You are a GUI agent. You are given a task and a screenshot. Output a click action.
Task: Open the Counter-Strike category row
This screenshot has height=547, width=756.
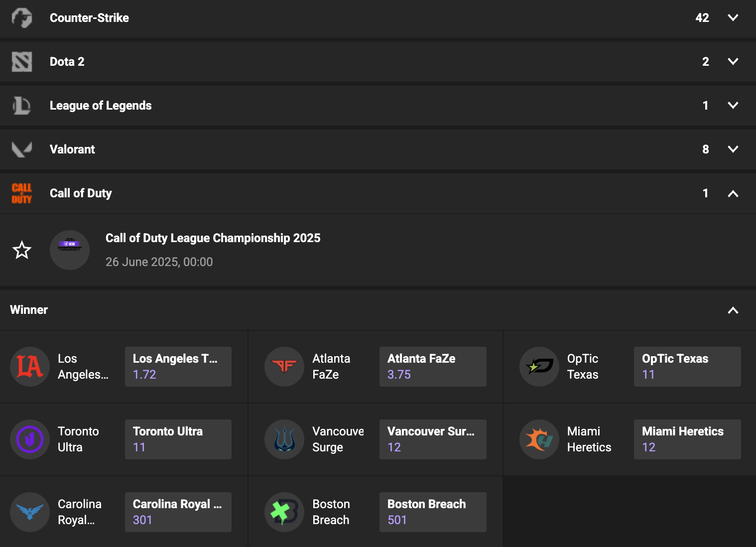coord(378,18)
